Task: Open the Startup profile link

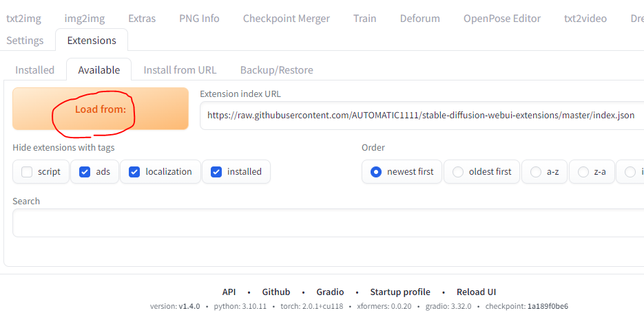Action: click(400, 292)
